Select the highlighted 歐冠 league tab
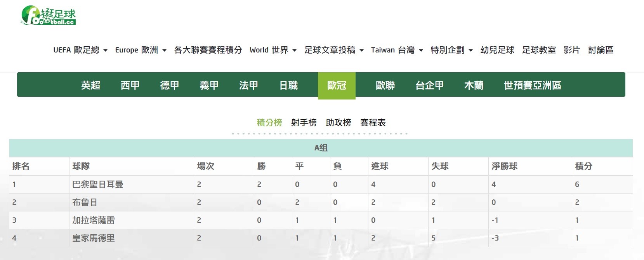 pyautogui.click(x=337, y=86)
